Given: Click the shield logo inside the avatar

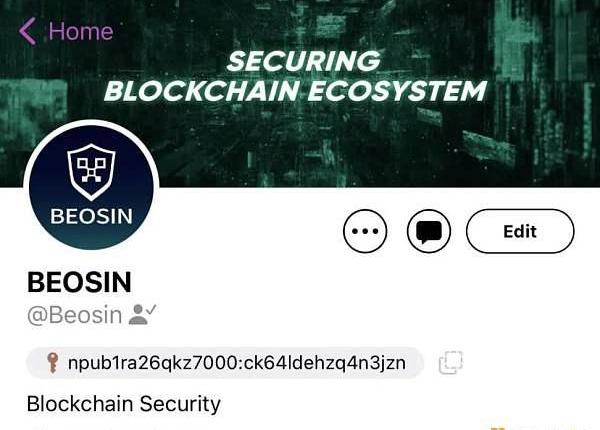Looking at the screenshot, I should (91, 171).
